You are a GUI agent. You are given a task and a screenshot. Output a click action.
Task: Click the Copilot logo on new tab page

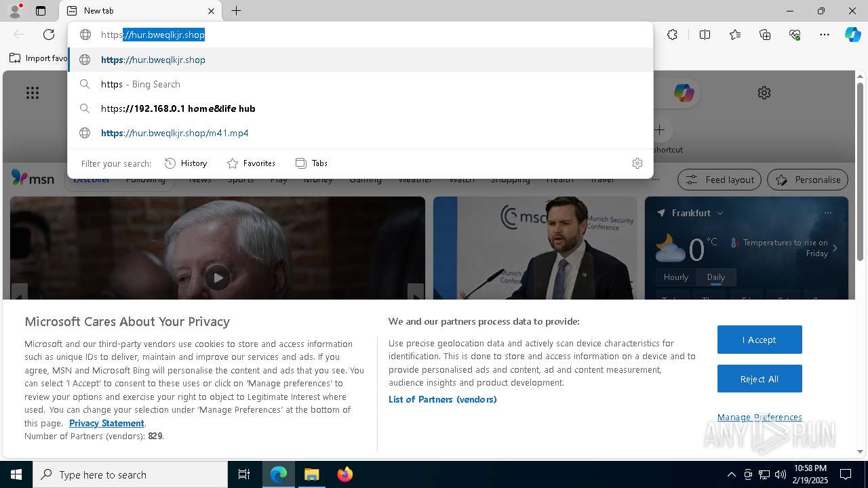coord(684,93)
